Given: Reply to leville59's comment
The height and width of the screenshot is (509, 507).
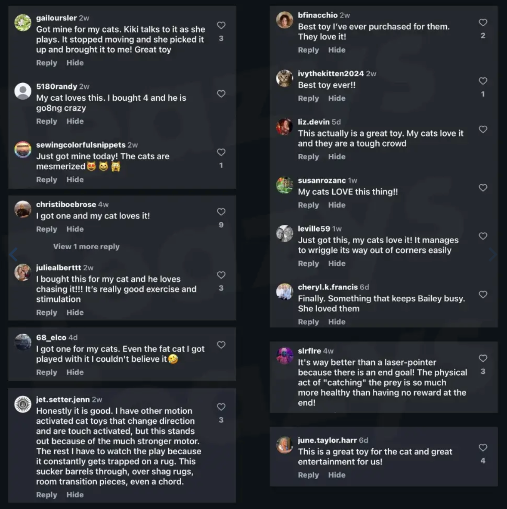Looking at the screenshot, I should [308, 264].
